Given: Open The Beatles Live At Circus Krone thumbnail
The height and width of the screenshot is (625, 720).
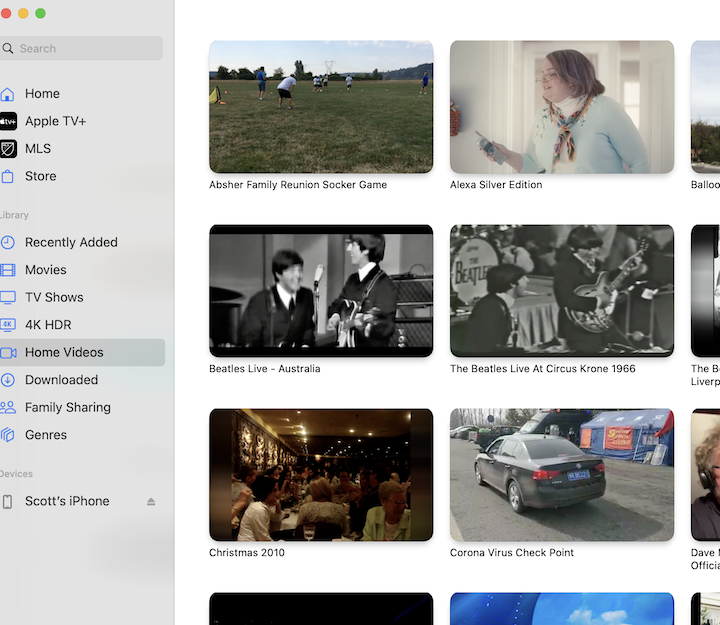Looking at the screenshot, I should [x=562, y=291].
